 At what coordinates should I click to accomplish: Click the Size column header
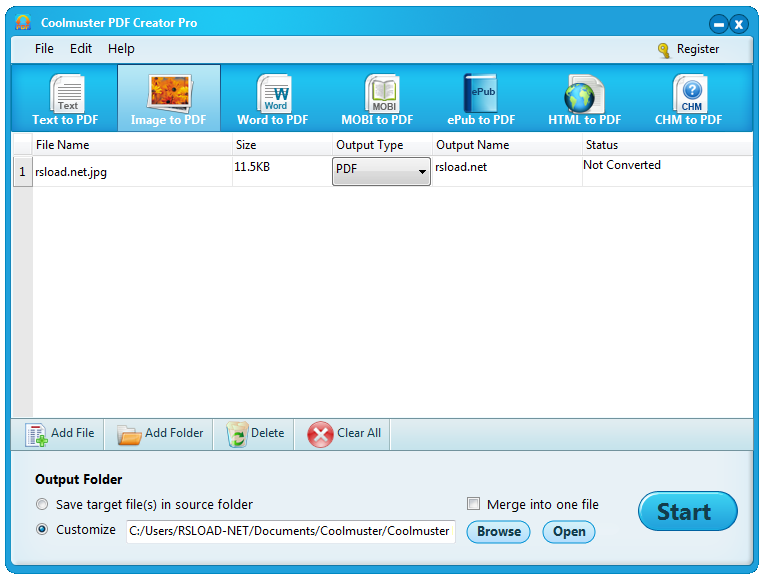click(x=282, y=145)
